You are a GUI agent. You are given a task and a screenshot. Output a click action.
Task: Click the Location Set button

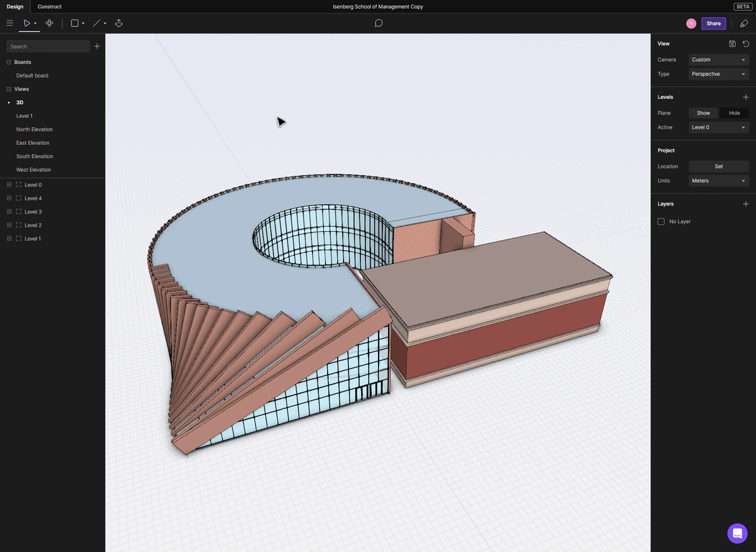coord(718,166)
